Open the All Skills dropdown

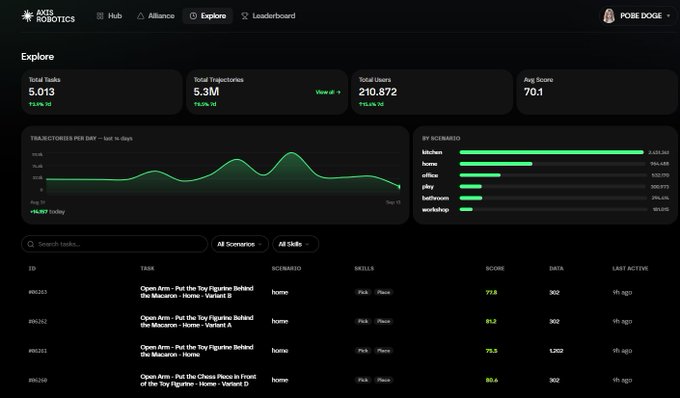(x=295, y=244)
